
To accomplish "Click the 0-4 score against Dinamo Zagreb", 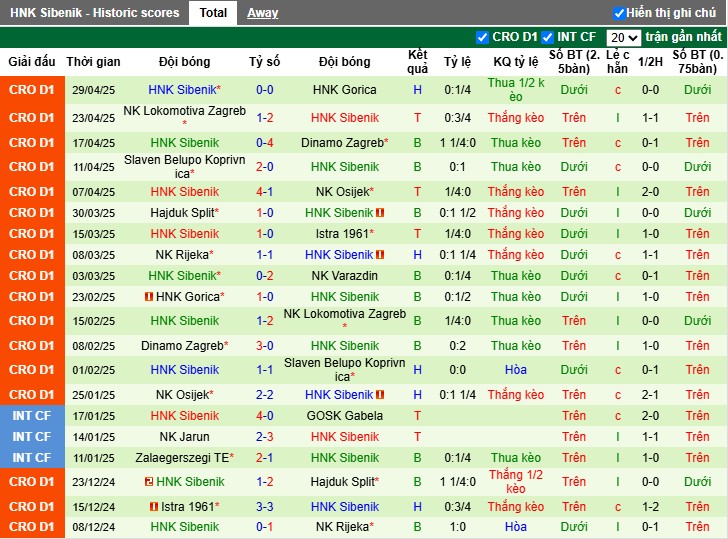I will 265,143.
